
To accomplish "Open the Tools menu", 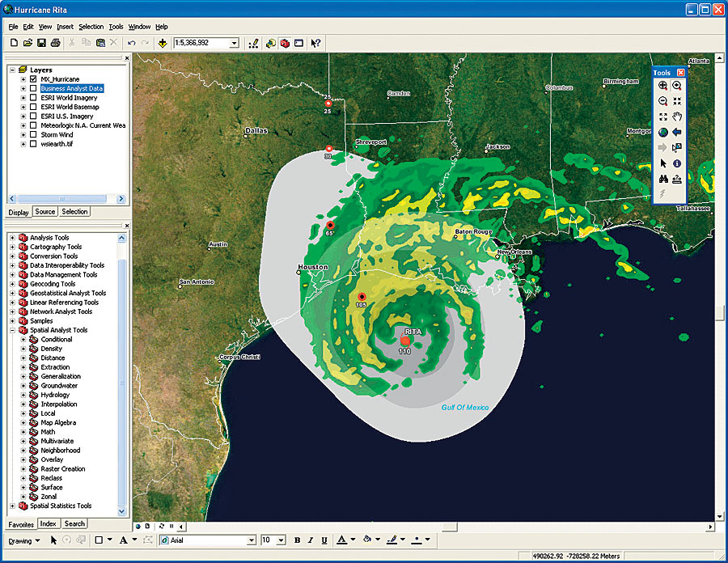I will [x=116, y=27].
